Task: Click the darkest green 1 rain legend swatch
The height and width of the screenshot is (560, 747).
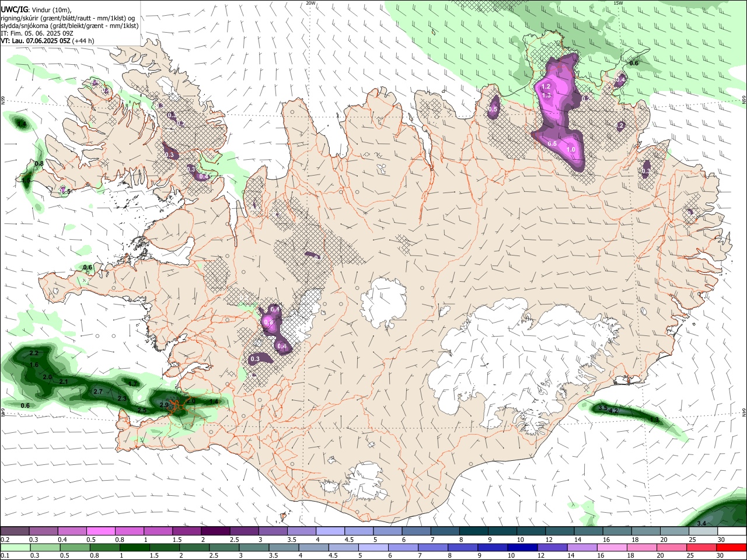Action: coord(135,548)
